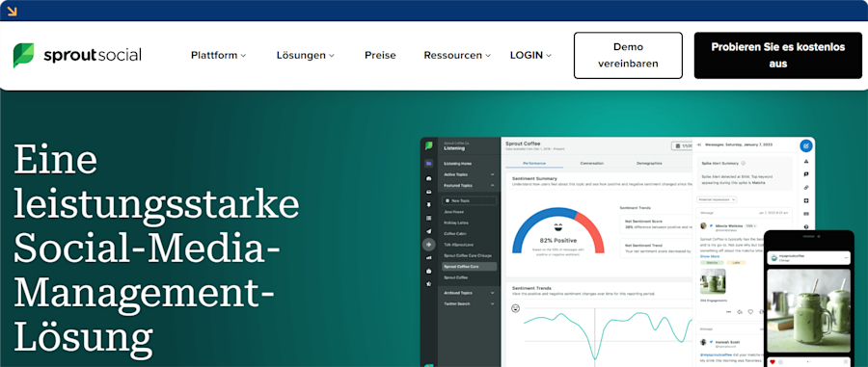Screen dimensions: 868x367
Task: Select the Coffee Cabin topic
Action: tap(455, 234)
